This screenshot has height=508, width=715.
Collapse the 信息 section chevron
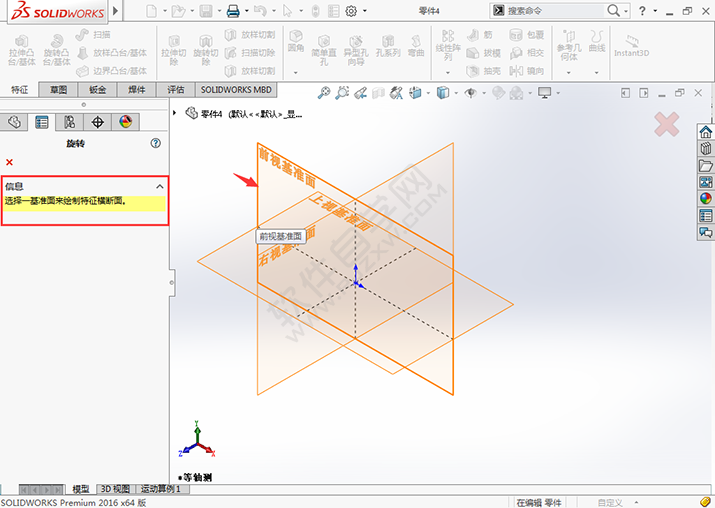[160, 187]
